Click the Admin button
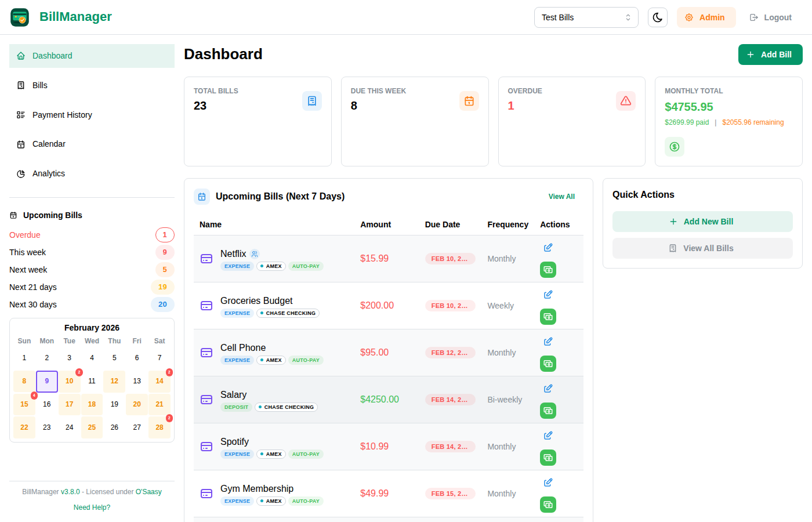 click(x=706, y=17)
